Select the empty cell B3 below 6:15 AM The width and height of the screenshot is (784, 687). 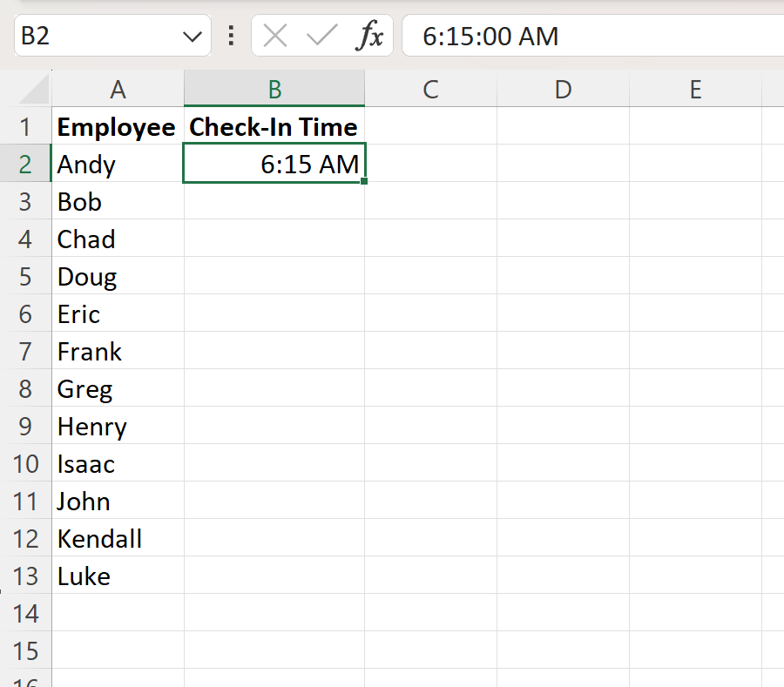[274, 201]
